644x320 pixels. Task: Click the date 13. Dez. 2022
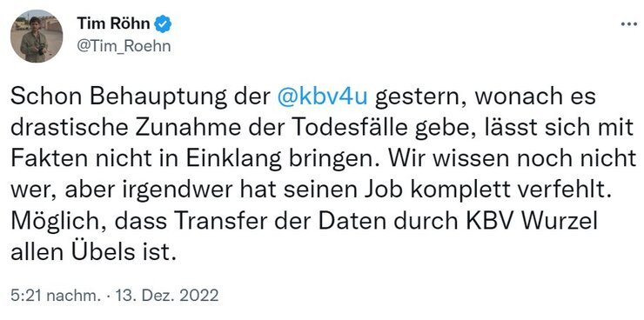tap(167, 296)
